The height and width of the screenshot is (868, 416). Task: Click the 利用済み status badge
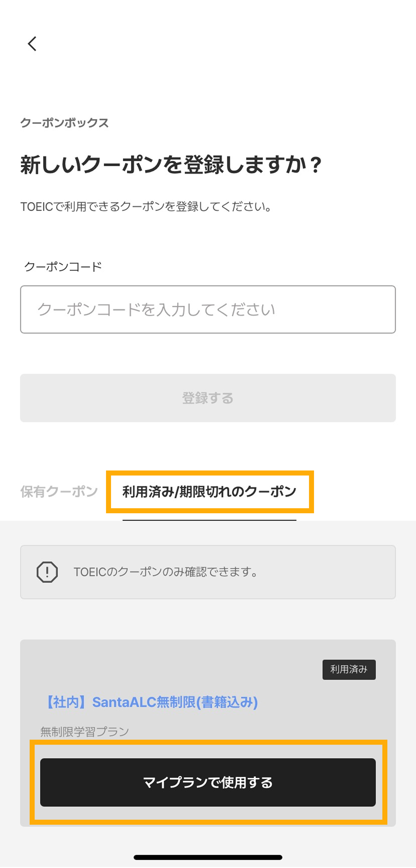pyautogui.click(x=349, y=669)
